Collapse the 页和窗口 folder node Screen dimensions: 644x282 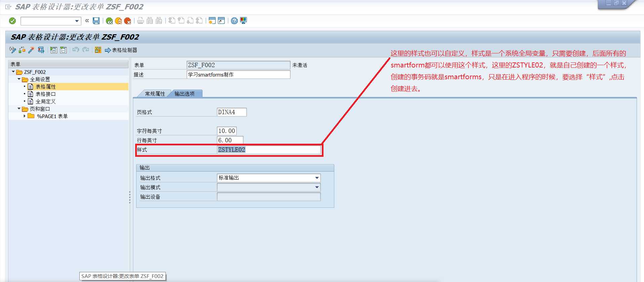pos(19,109)
